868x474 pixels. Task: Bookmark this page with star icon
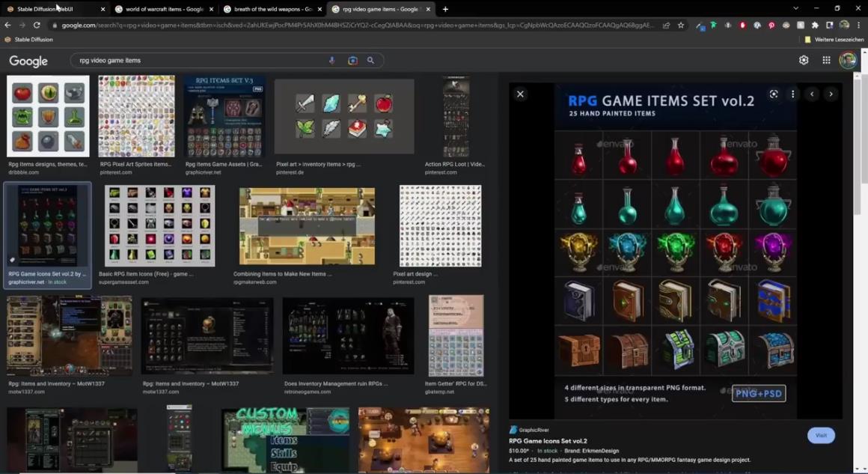(681, 25)
